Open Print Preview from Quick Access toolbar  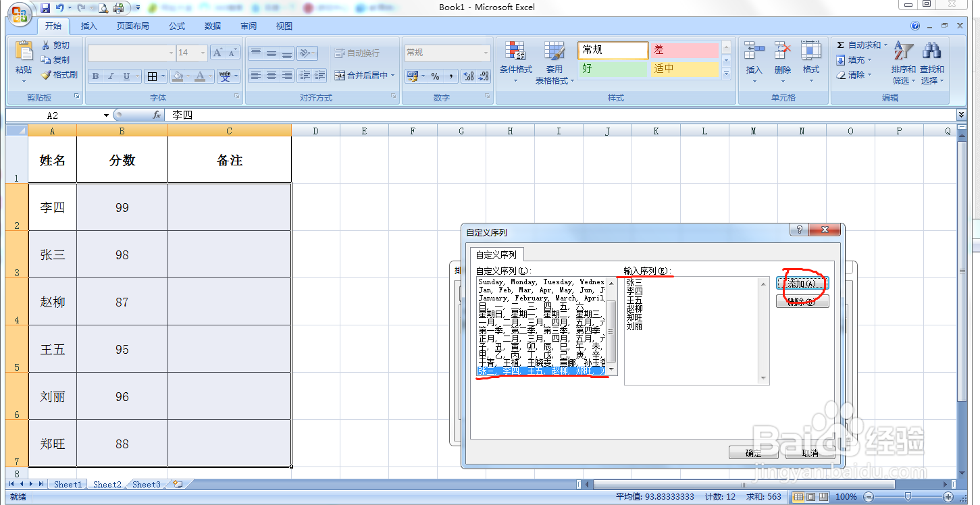tap(103, 8)
